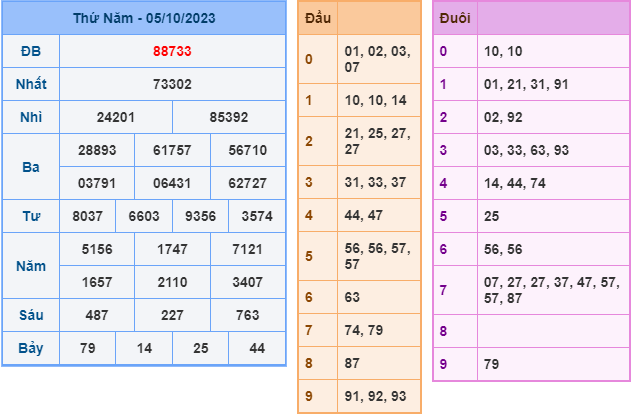Select the empty Đuôi row 8 cell
This screenshot has width=633, height=416.
(553, 331)
